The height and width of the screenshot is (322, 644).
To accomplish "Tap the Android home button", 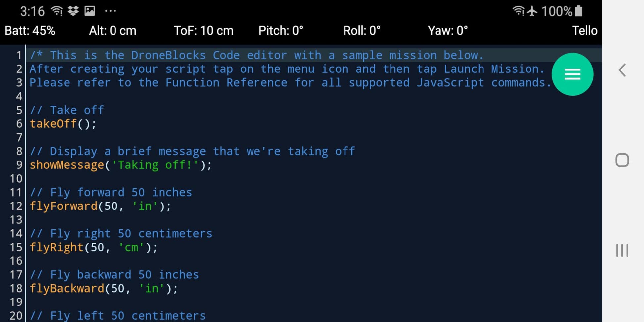I will [622, 160].
